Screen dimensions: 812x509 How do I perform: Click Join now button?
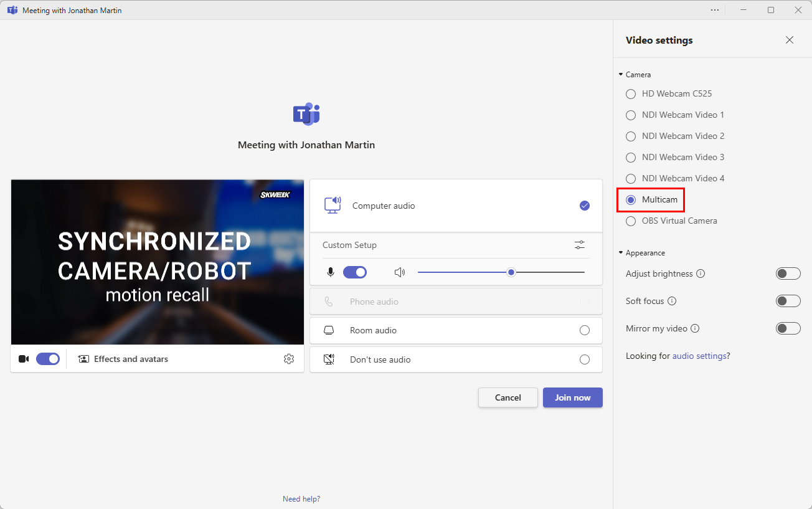click(x=573, y=397)
